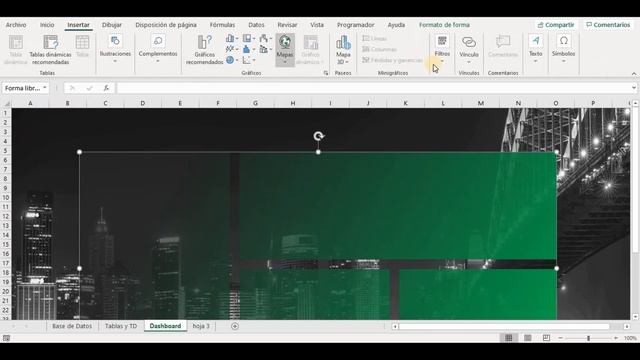Switch to Page Break Preview
The width and height of the screenshot is (640, 360).
(x=546, y=338)
